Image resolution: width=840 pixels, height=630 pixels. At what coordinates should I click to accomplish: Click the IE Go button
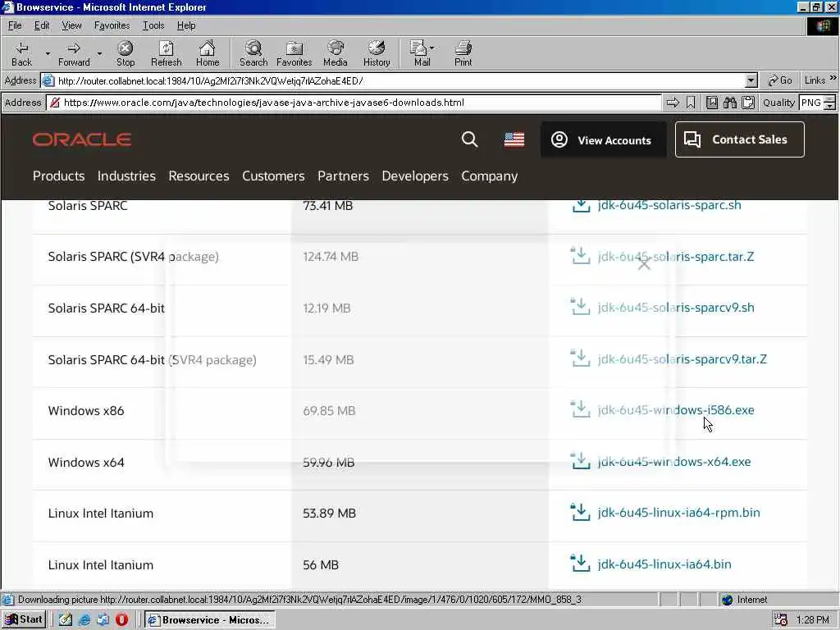coord(780,80)
